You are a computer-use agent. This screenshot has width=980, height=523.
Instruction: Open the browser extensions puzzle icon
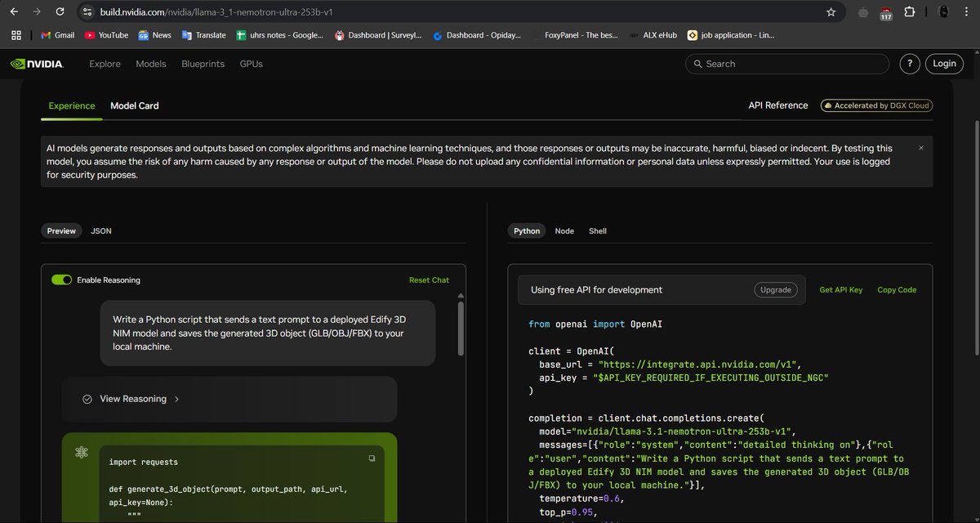click(911, 12)
